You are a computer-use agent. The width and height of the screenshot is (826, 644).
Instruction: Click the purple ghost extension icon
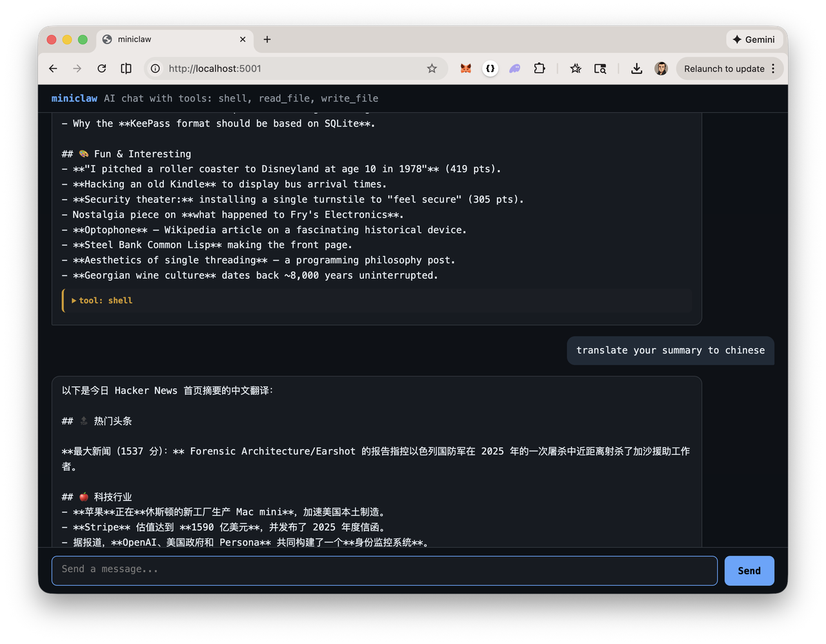514,68
